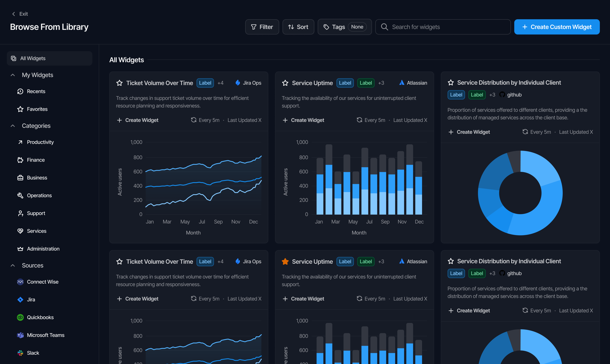The image size is (610, 364).
Task: Click refresh icon on top Service Uptime card
Action: pyautogui.click(x=359, y=120)
